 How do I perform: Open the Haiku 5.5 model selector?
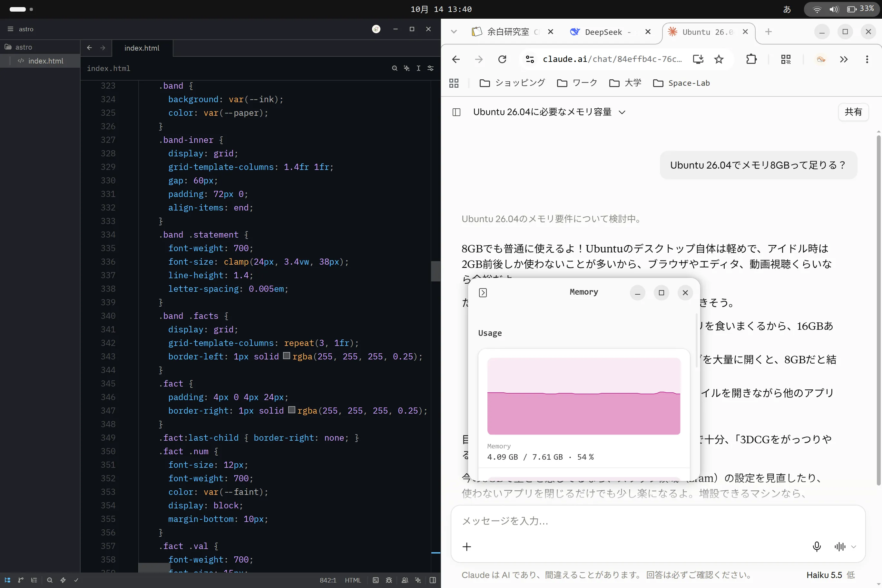click(x=830, y=575)
